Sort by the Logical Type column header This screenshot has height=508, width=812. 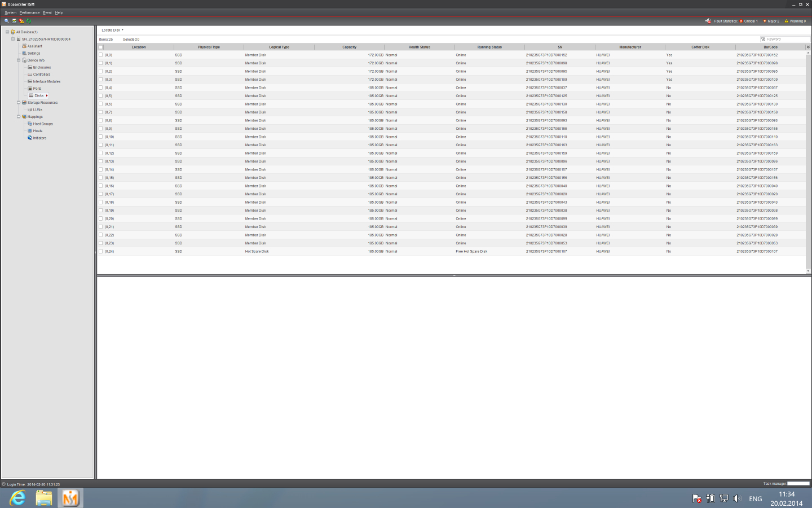[279, 47]
